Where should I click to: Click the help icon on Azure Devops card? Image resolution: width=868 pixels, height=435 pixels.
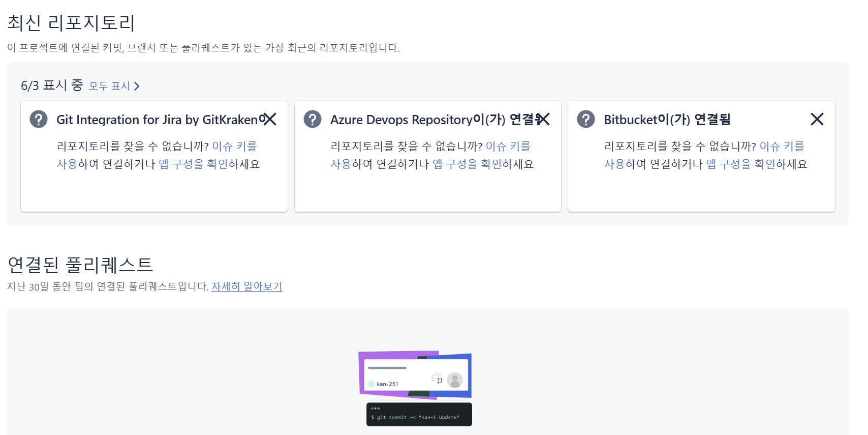[313, 119]
